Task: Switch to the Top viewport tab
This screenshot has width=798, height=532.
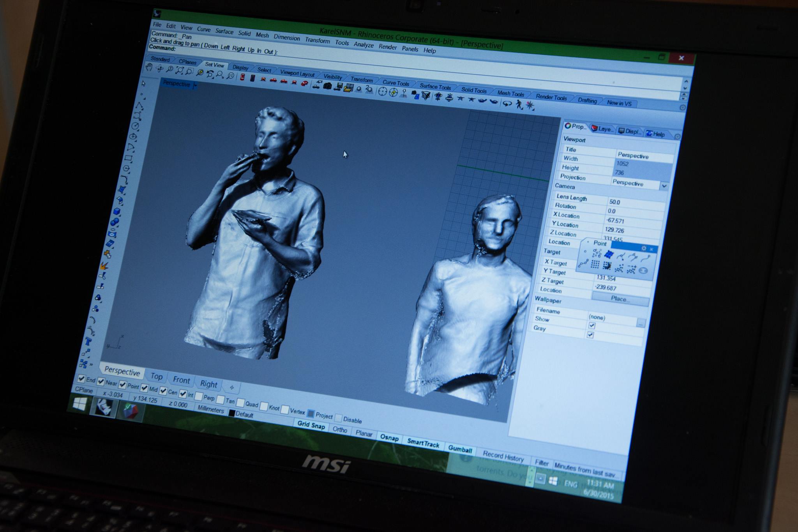Action: (x=156, y=376)
